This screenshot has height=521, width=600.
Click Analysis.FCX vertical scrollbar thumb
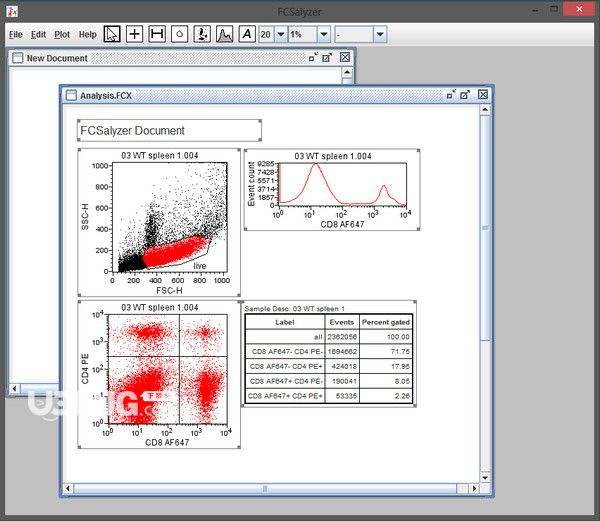point(485,228)
